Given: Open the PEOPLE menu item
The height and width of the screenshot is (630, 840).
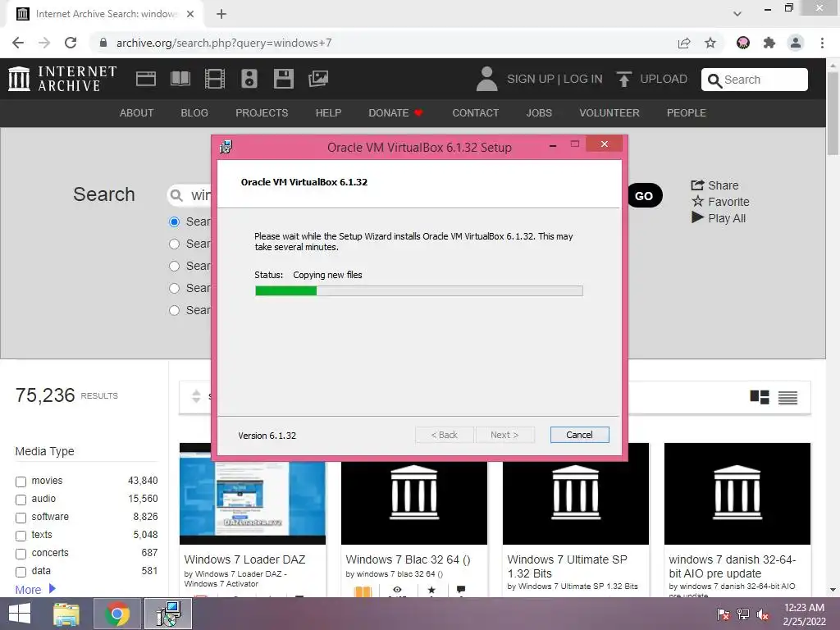Looking at the screenshot, I should click(687, 113).
